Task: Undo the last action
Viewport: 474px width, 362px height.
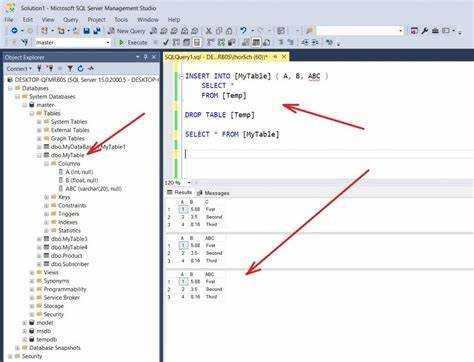Action: coord(244,31)
